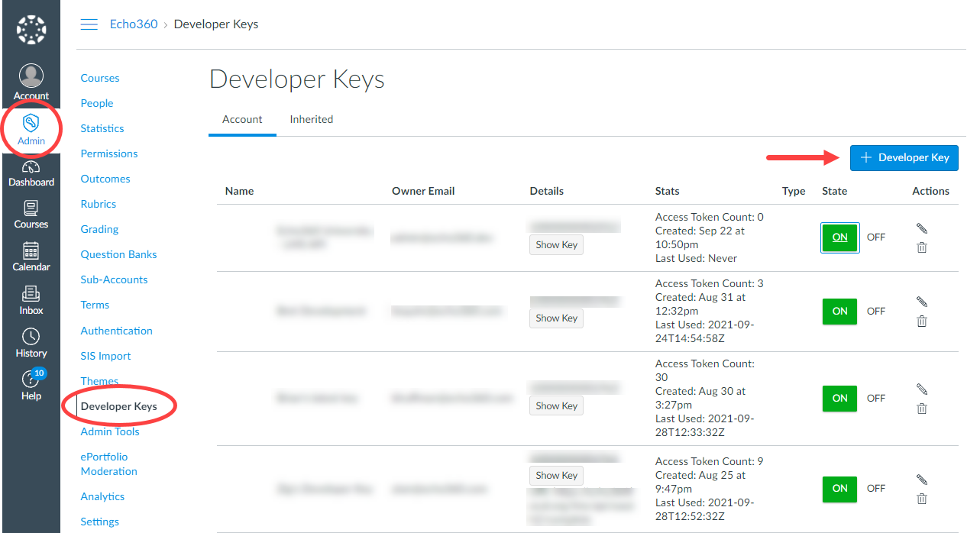Delete the first developer key with trash icon
The height and width of the screenshot is (533, 980).
(x=922, y=247)
